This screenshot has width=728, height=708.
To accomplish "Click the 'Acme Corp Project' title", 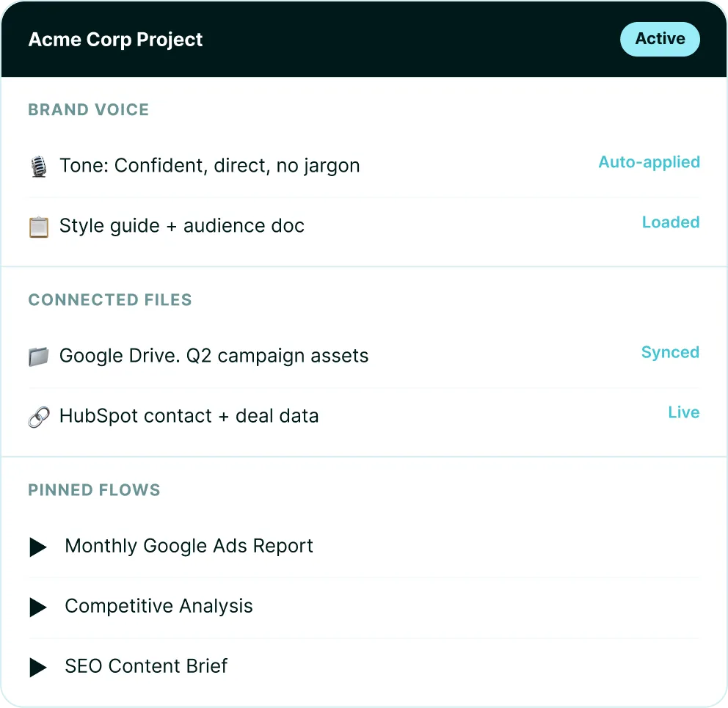I will [x=116, y=40].
